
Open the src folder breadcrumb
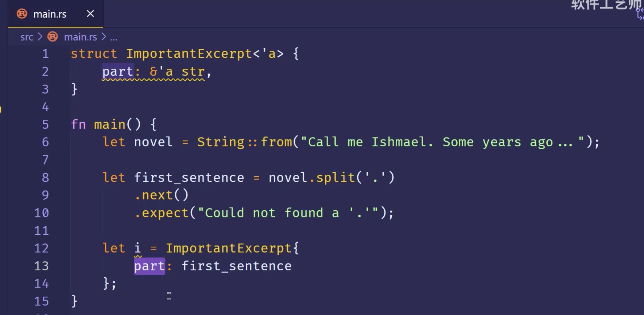[27, 37]
